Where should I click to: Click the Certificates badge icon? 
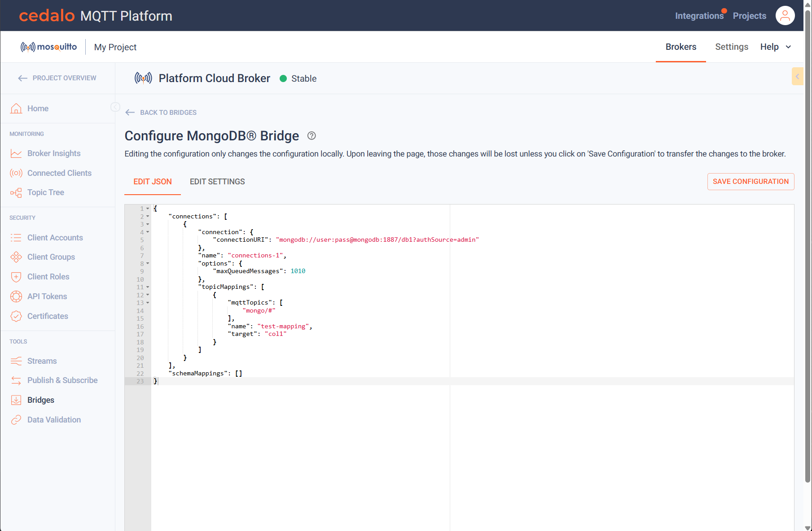pyautogui.click(x=16, y=316)
